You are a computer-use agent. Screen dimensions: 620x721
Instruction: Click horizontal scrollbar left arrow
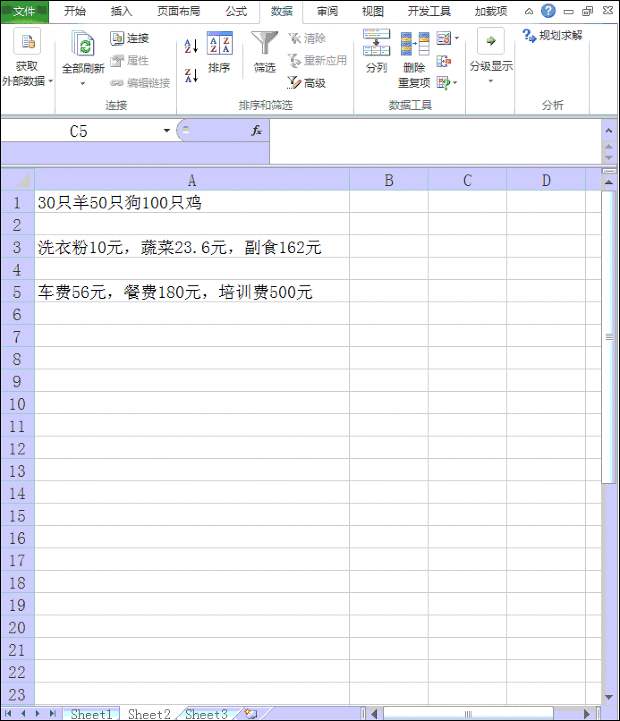tap(374, 714)
